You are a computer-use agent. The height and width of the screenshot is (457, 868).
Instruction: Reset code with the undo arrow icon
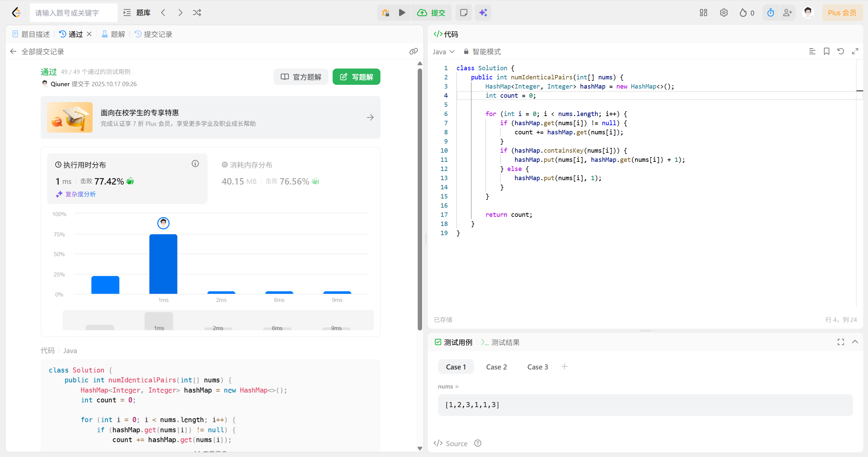(841, 52)
